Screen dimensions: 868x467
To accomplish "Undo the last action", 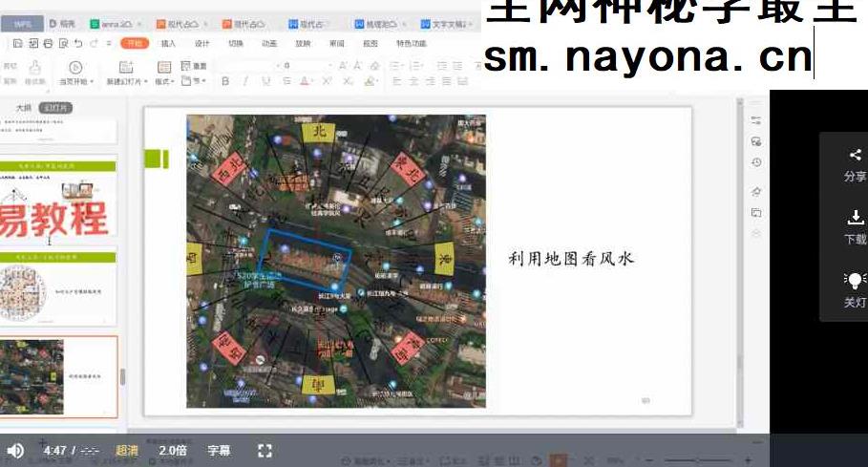I will (x=78, y=43).
